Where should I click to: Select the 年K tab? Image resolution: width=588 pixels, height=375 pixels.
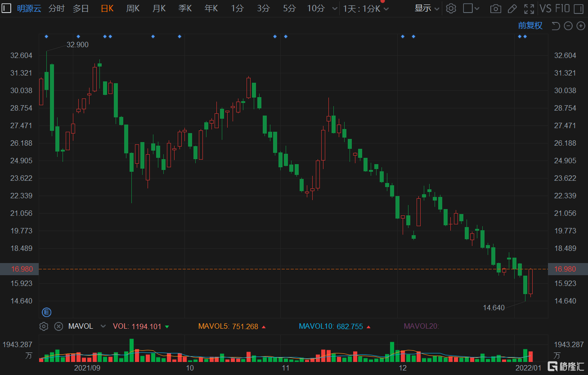click(211, 9)
